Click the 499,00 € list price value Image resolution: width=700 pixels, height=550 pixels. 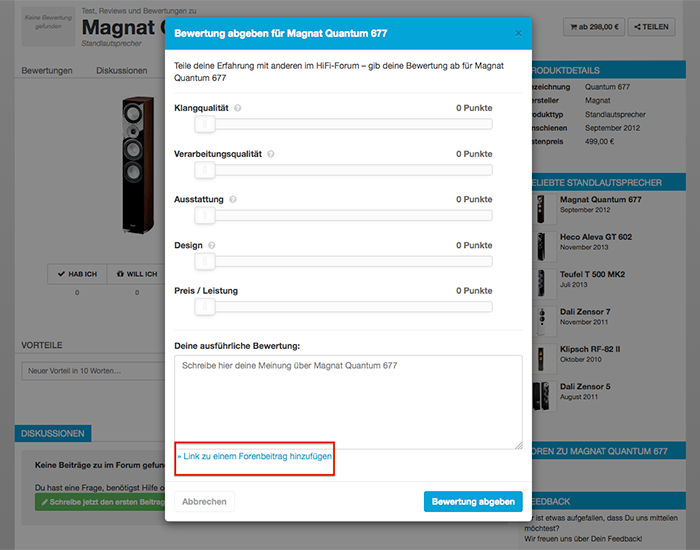pyautogui.click(x=600, y=142)
